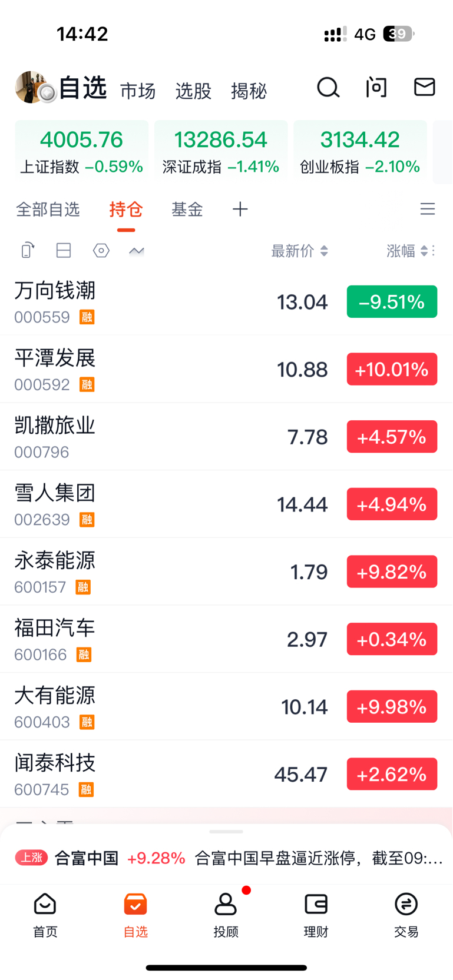Open hamburger list management menu
This screenshot has height=980, width=453.
[x=427, y=209]
